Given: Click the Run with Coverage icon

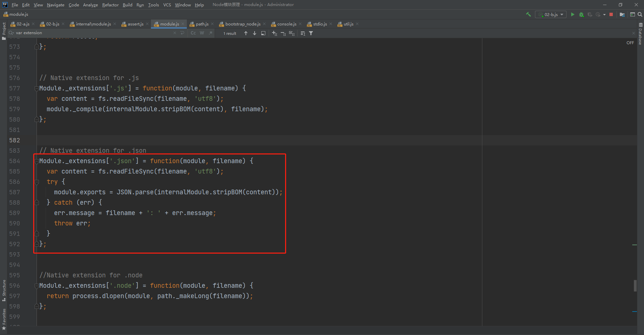Looking at the screenshot, I should tap(590, 14).
